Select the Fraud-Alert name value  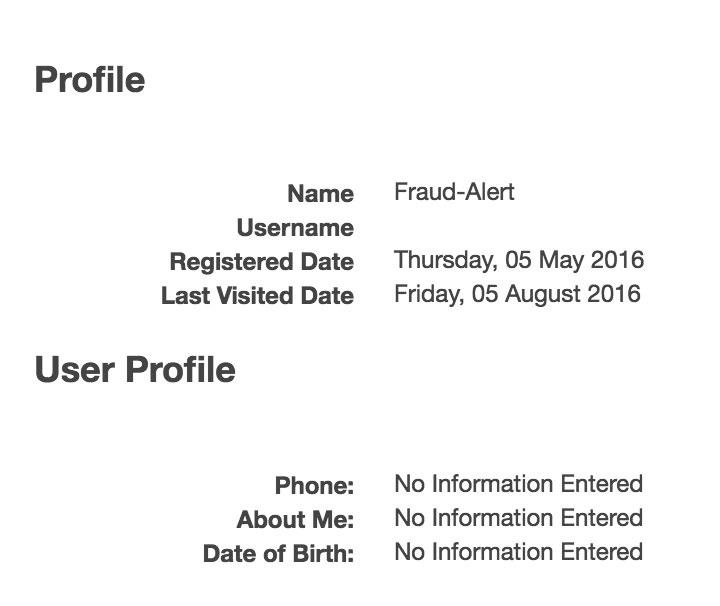[454, 192]
